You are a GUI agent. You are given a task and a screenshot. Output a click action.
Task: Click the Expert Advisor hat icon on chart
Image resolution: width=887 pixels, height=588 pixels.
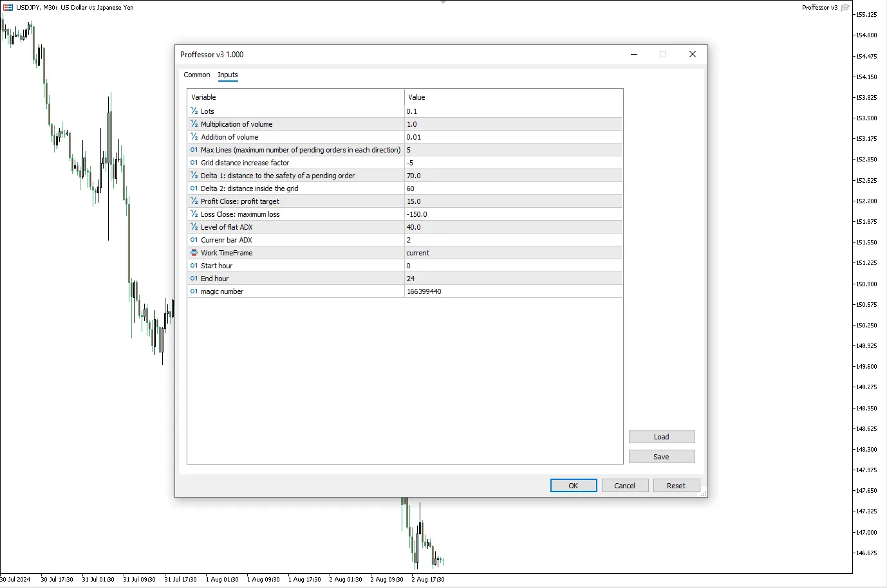pyautogui.click(x=845, y=8)
